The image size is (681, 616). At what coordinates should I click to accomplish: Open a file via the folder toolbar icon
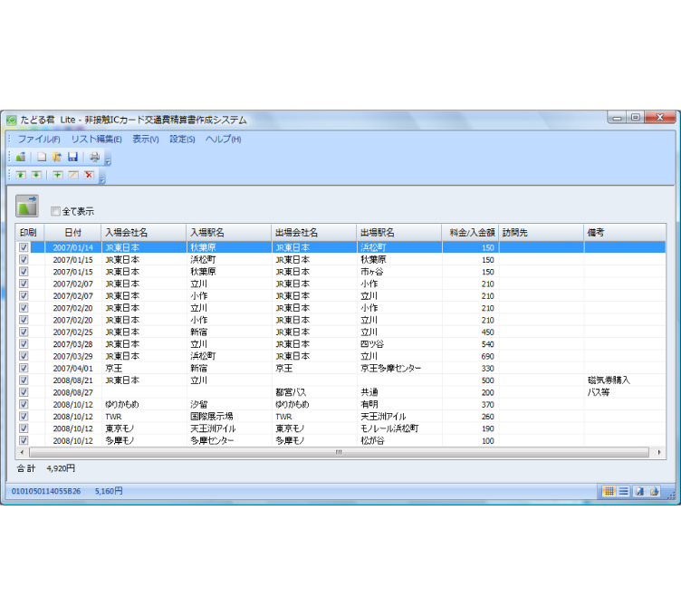[x=57, y=157]
